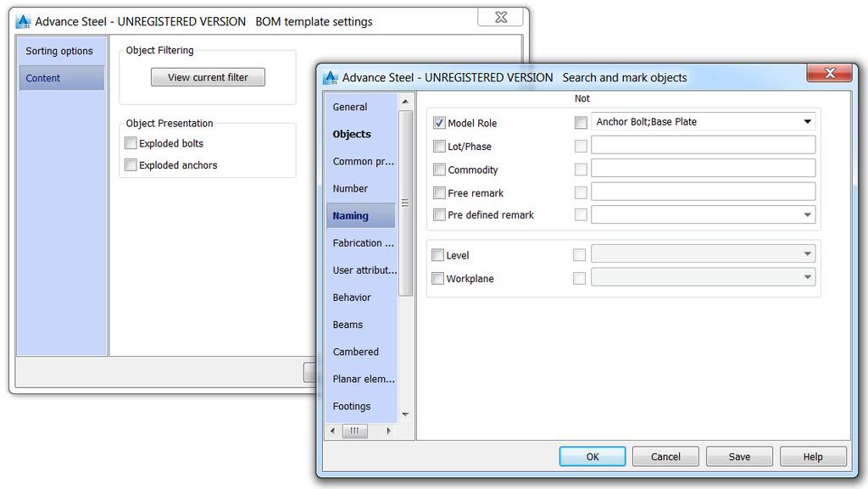Open Help for Search and mark objects
This screenshot has width=868, height=489.
[813, 457]
